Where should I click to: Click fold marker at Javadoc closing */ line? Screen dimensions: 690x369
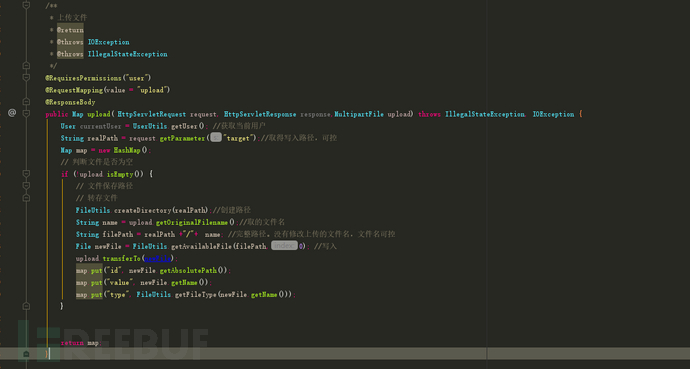(26, 66)
